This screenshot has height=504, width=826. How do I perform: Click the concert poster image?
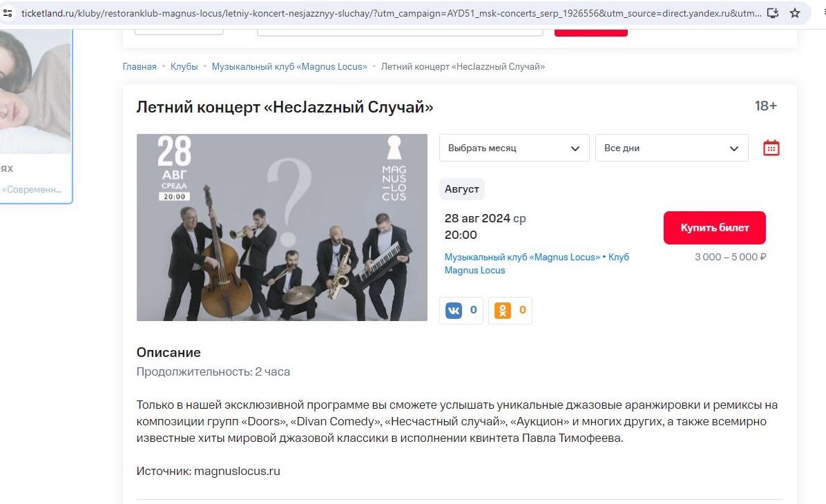coord(282,228)
